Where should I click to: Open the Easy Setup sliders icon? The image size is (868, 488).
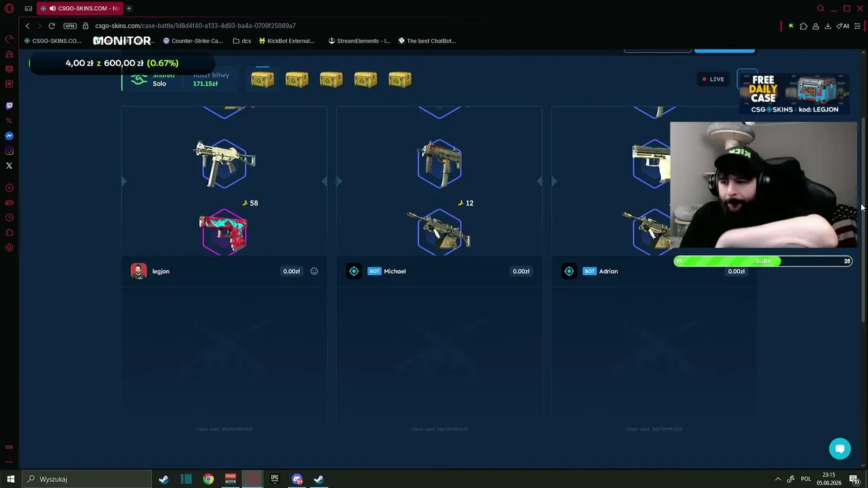point(857,26)
